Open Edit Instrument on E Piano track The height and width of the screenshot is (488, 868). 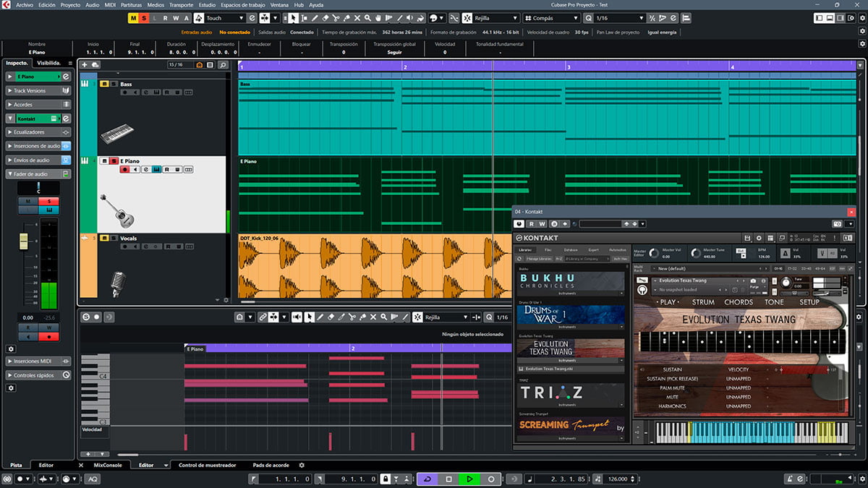156,169
